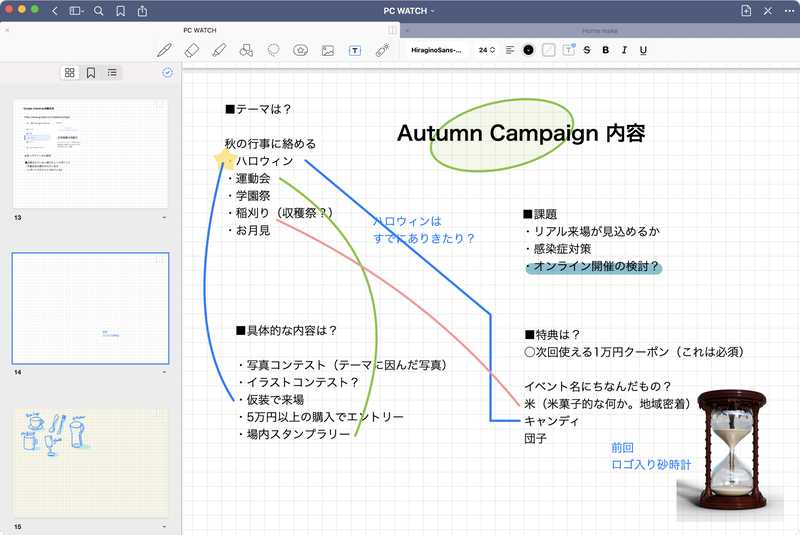Click the ■課題 heading text
The width and height of the screenshot is (800, 535).
click(x=540, y=214)
